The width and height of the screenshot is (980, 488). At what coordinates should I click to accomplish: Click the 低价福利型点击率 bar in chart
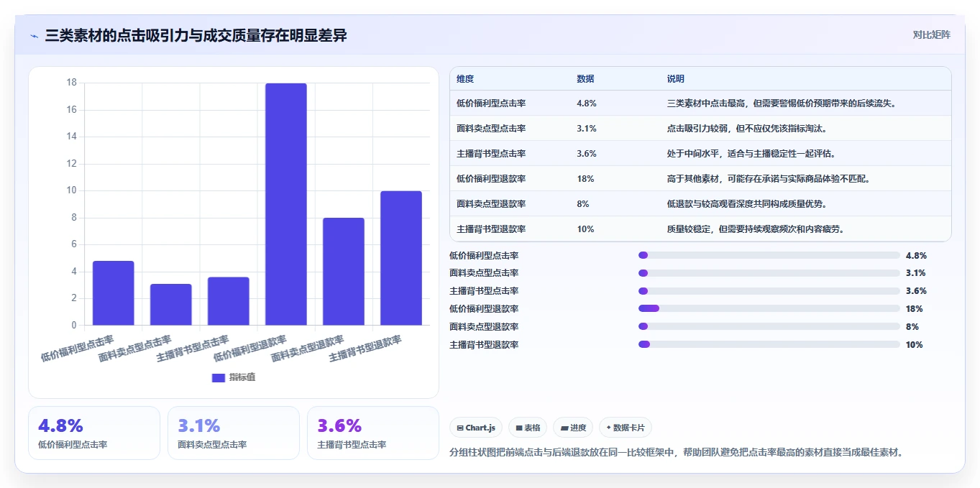tap(114, 293)
